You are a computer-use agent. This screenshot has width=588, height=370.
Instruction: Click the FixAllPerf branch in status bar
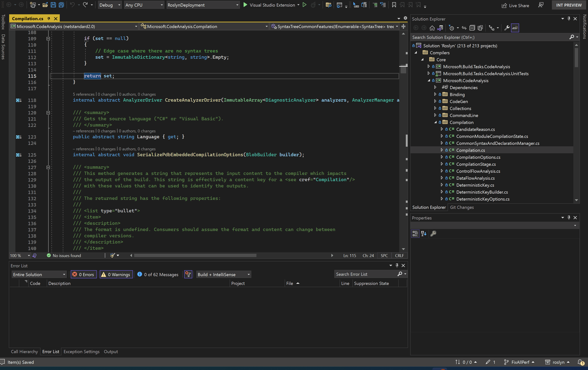tap(520, 362)
